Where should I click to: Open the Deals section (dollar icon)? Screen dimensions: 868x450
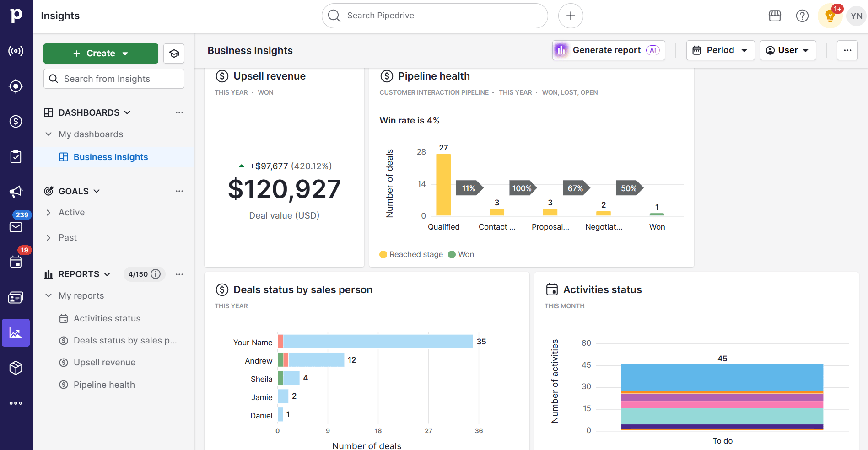(x=16, y=122)
